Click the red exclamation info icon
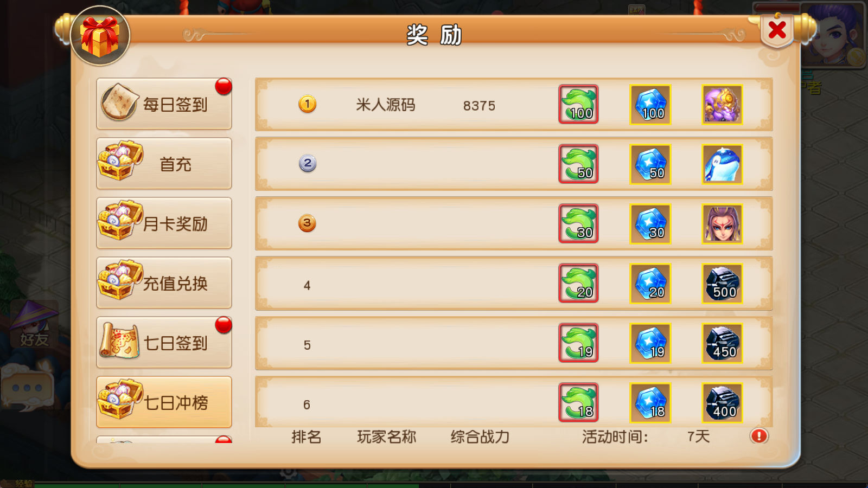 pos(759,436)
